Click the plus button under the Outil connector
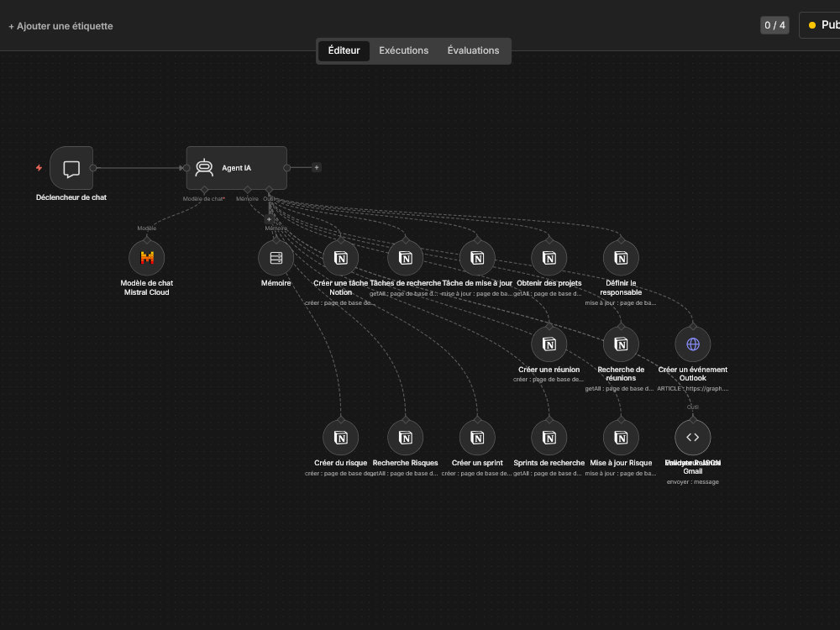The image size is (840, 630). click(x=269, y=219)
